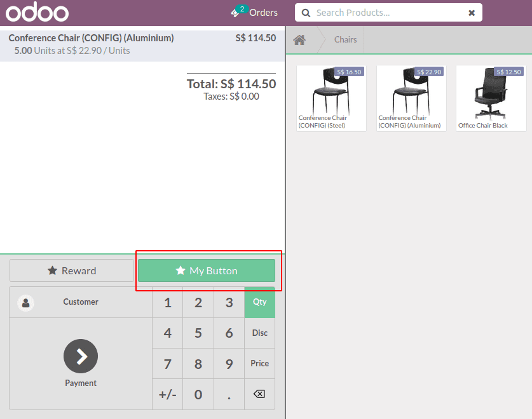
Task: Add Conference Chair (CONFIG) (Aluminium) product tile
Action: pyautogui.click(x=411, y=98)
